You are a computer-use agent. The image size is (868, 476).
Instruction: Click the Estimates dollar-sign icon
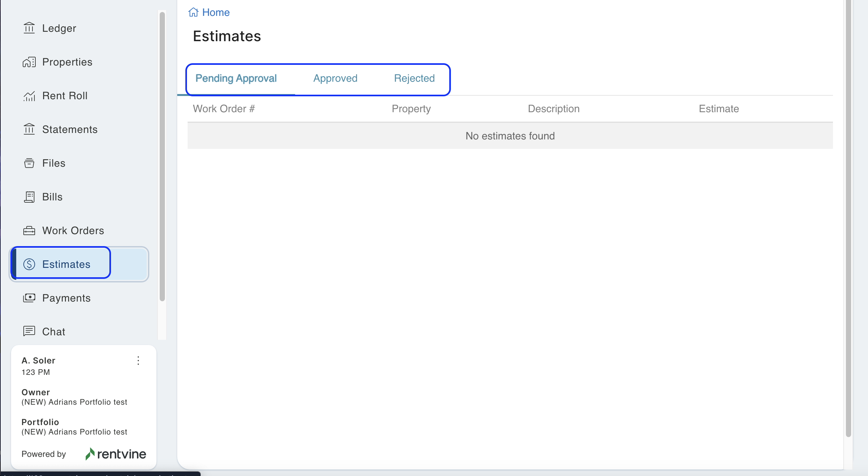coord(29,264)
